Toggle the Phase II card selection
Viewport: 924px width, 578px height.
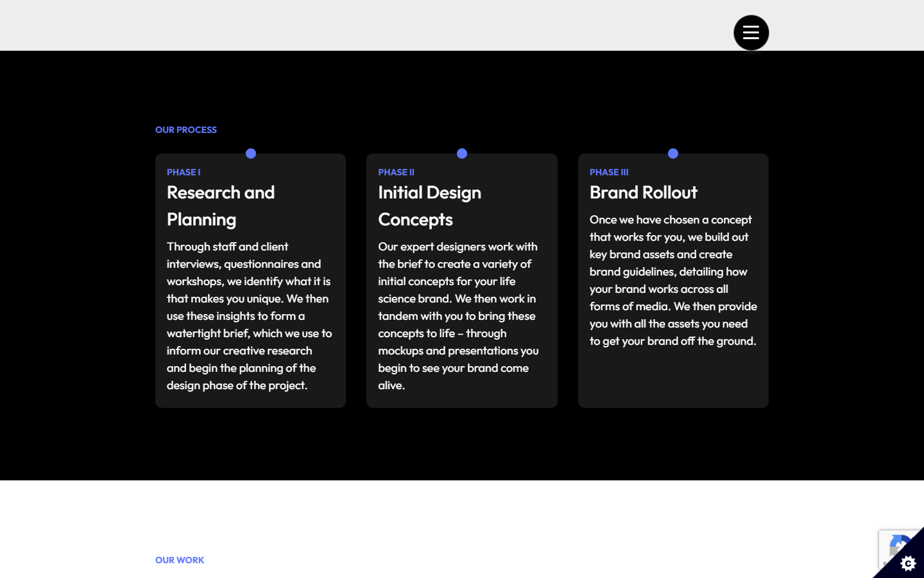tap(461, 281)
